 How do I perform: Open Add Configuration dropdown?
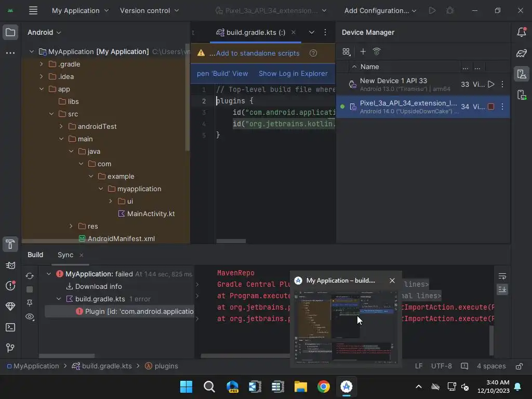(x=380, y=10)
